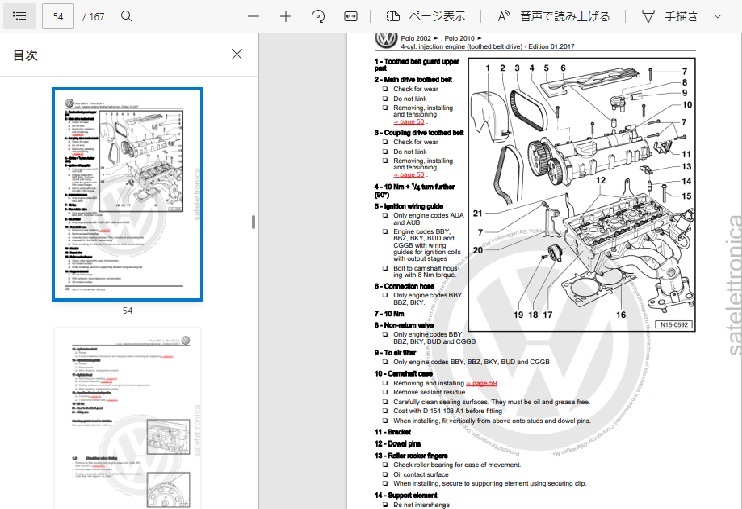
Task: Select the 手描き draw tool
Action: [x=669, y=17]
